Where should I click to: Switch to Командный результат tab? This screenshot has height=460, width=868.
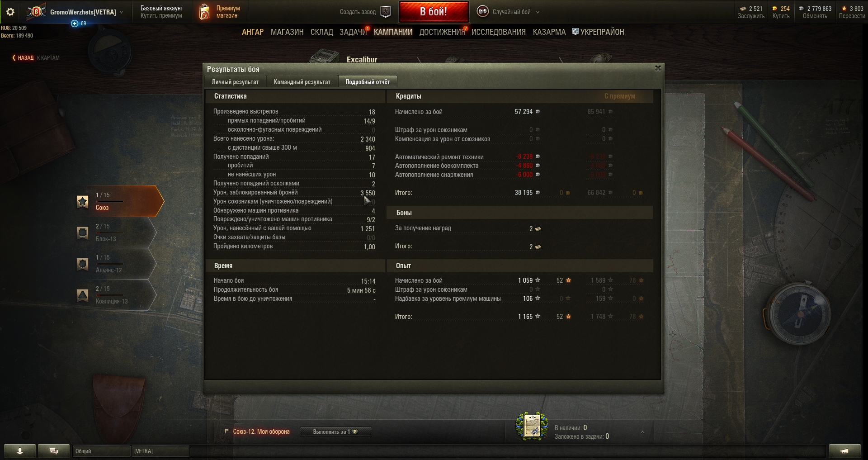coord(302,82)
